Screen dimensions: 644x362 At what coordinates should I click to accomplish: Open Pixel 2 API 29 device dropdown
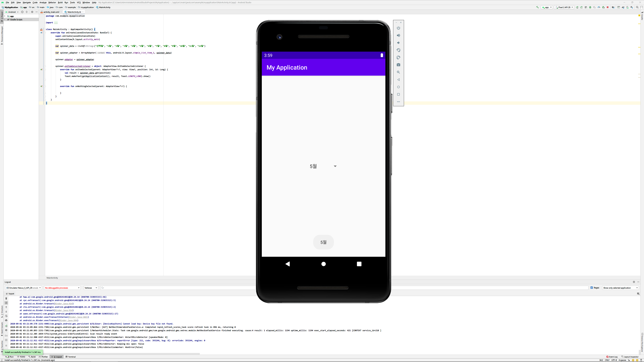[x=564, y=7]
